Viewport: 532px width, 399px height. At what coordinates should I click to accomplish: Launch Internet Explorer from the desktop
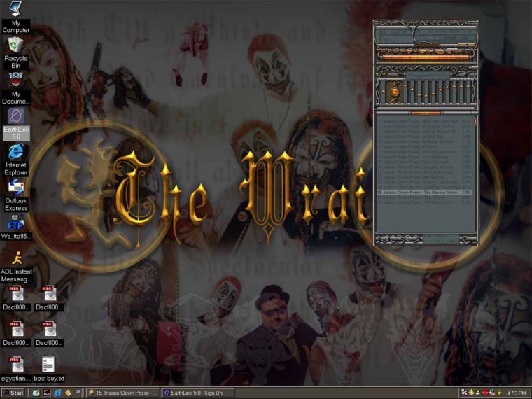(x=16, y=160)
